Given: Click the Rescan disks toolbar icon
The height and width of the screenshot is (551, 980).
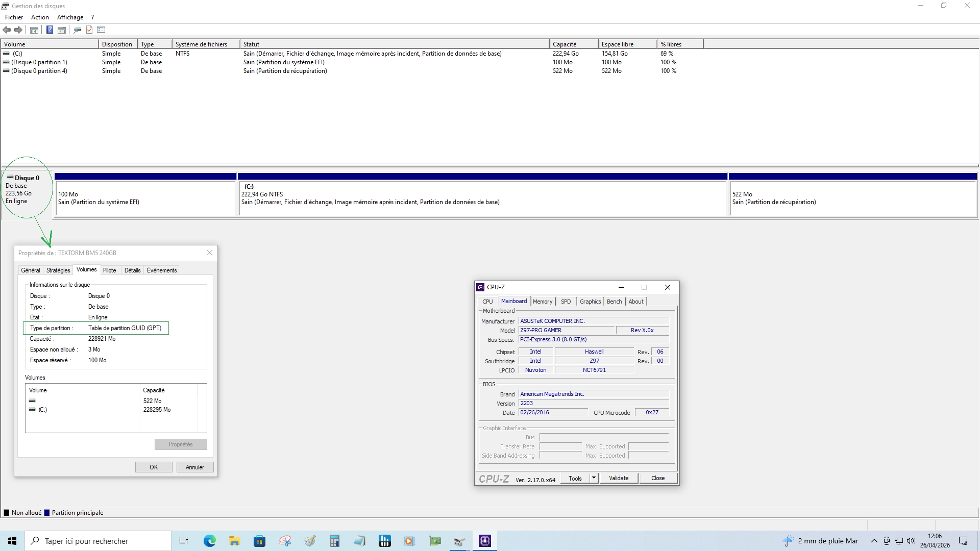Looking at the screenshot, I should tap(77, 30).
